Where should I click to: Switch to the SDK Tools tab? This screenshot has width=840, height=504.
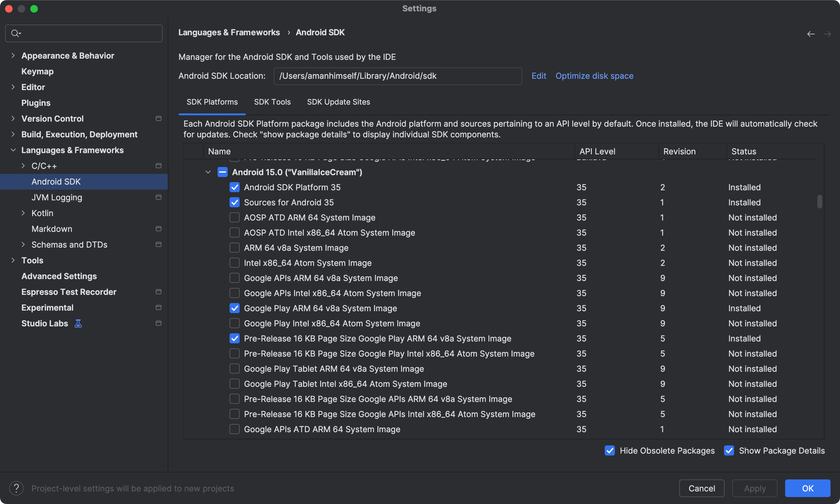(x=272, y=102)
